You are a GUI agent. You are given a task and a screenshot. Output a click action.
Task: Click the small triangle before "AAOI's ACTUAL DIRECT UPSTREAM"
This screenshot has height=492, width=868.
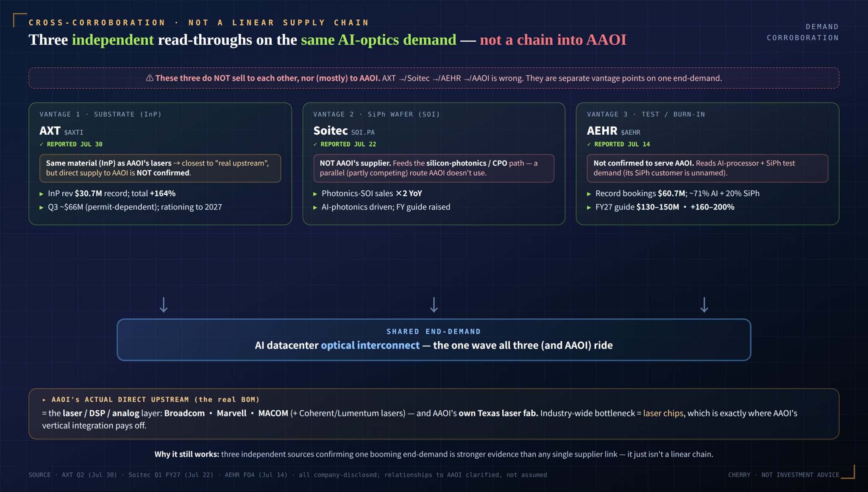[x=44, y=400]
